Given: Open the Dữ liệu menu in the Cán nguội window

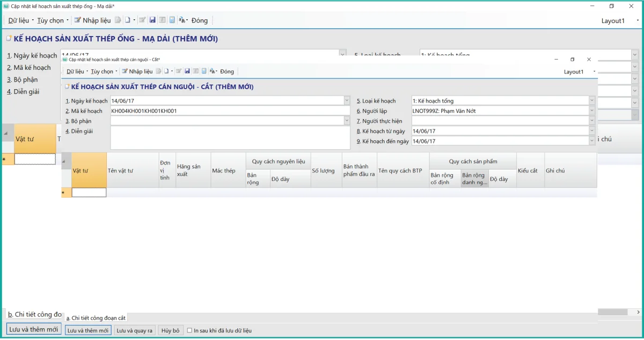Looking at the screenshot, I should [x=76, y=71].
